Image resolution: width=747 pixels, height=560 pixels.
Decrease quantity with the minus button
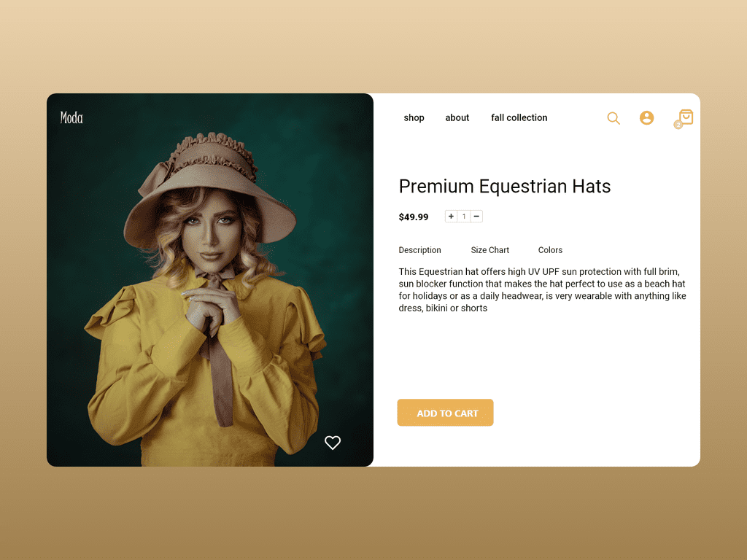(x=476, y=216)
